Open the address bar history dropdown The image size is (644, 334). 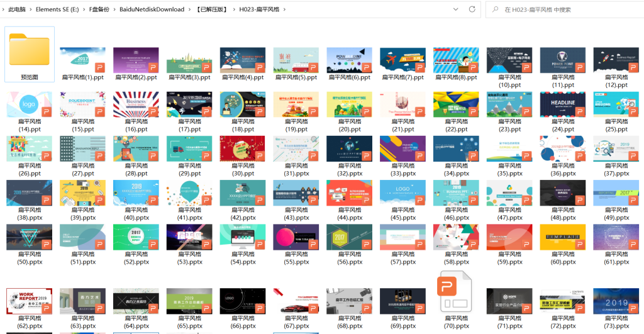coord(455,9)
